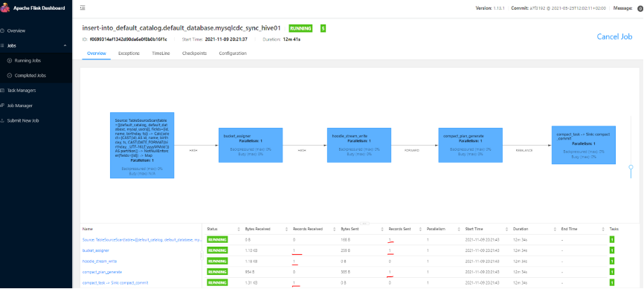Image resolution: width=644 pixels, height=289 pixels.
Task: Open Completed Jobs in sidebar
Action: pyautogui.click(x=30, y=76)
